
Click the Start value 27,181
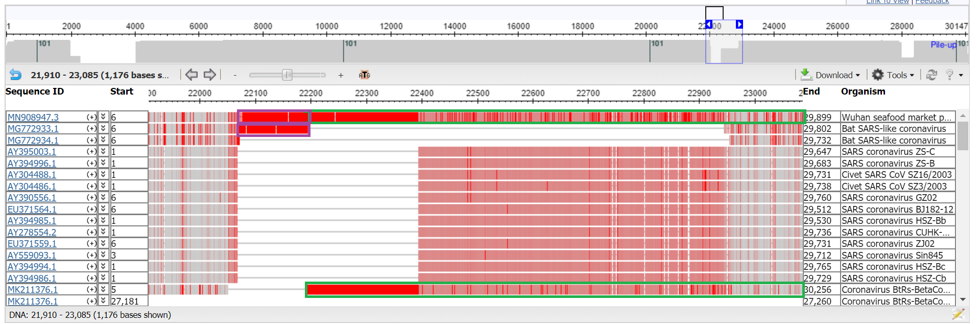[x=125, y=302]
